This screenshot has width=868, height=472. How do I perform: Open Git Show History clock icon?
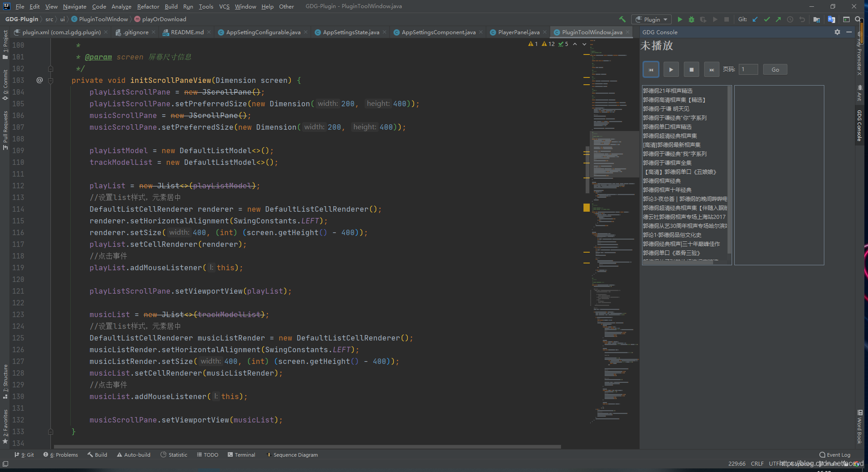point(790,19)
